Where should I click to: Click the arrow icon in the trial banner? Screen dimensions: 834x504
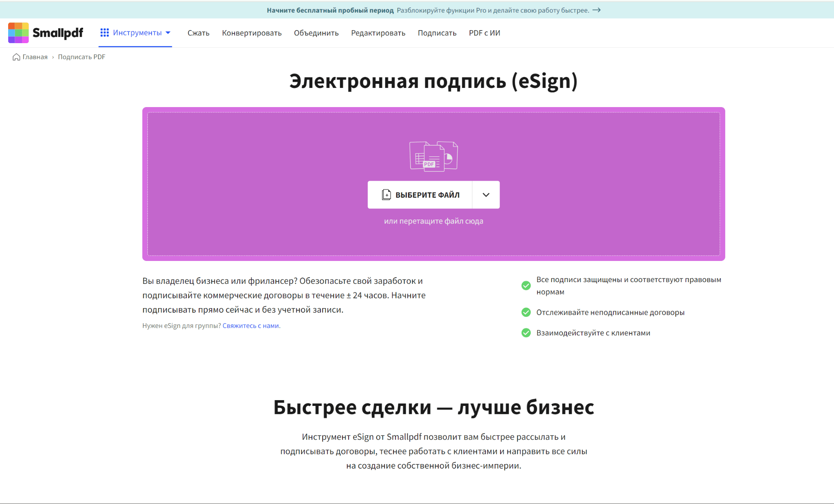click(597, 10)
